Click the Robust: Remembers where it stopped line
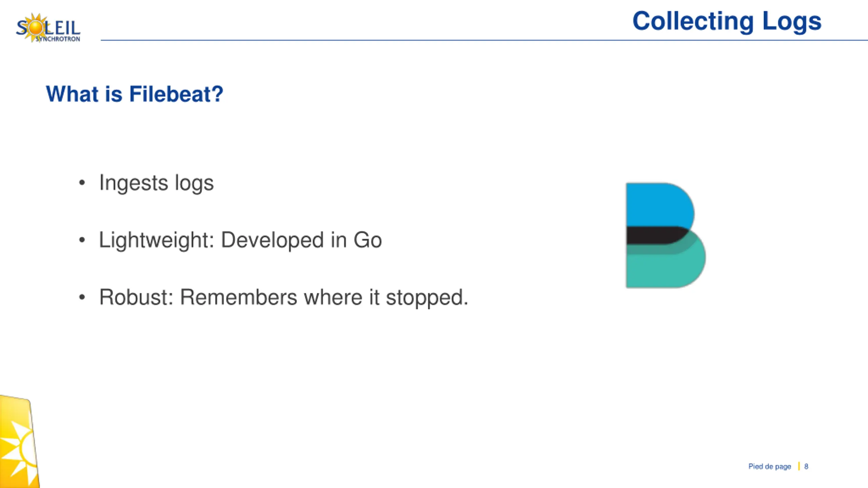This screenshot has height=488, width=868. (x=283, y=298)
